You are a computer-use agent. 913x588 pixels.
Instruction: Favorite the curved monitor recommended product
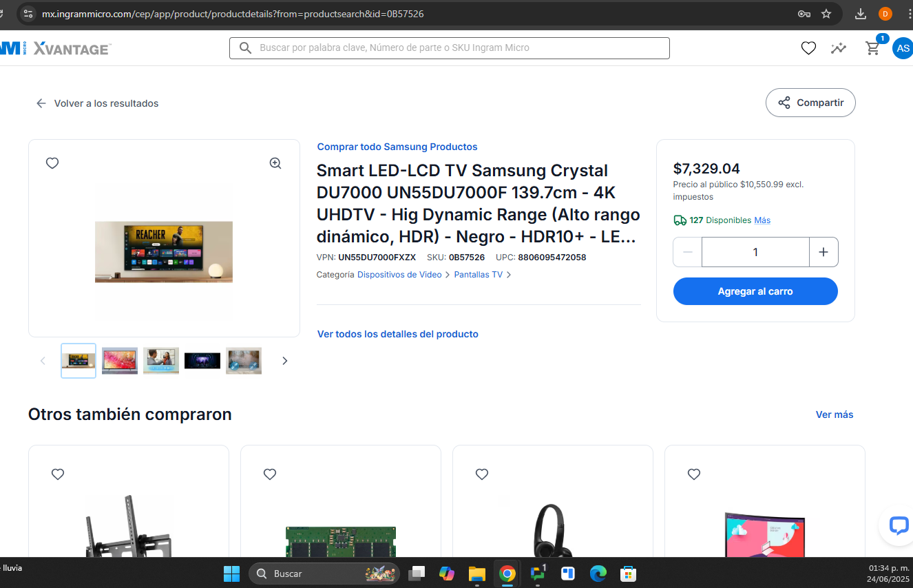694,474
